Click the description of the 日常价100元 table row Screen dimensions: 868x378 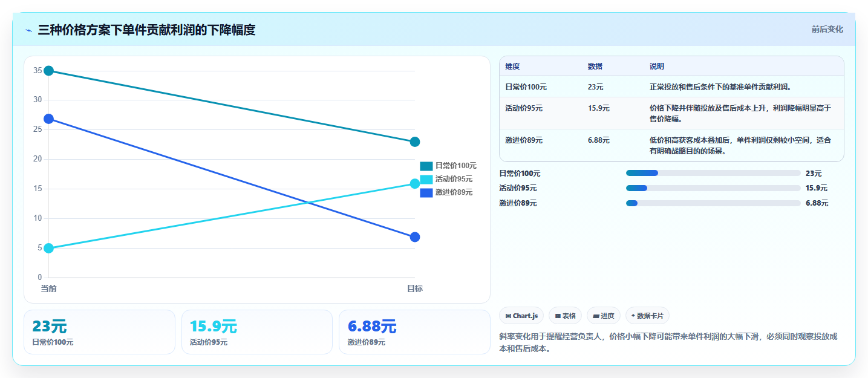click(720, 87)
